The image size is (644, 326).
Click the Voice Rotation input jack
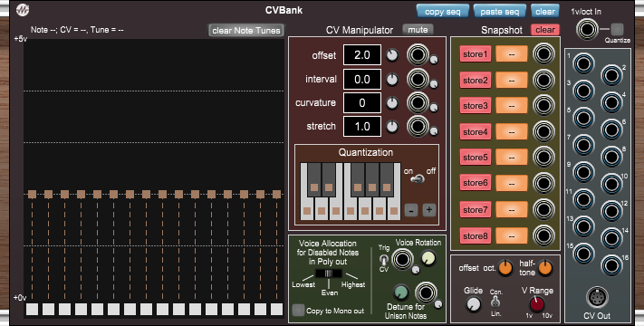click(402, 260)
